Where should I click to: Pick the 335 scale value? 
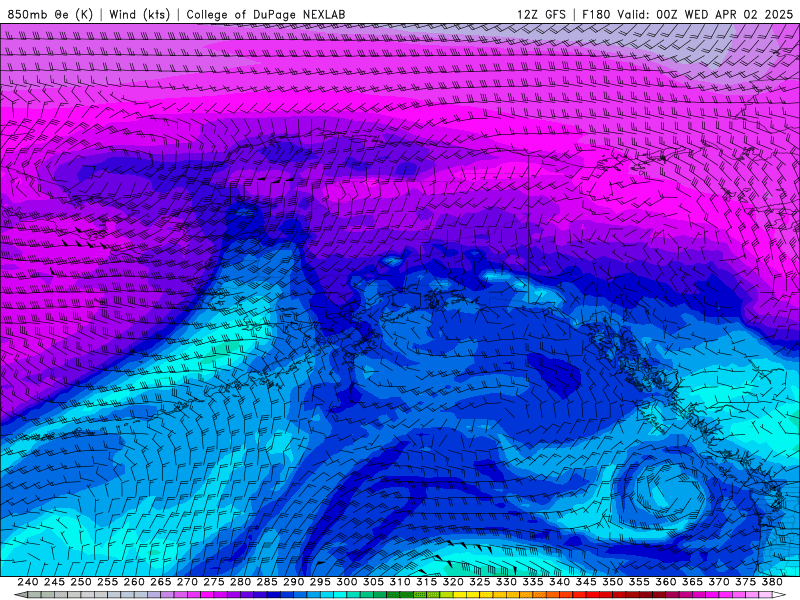[x=533, y=582]
